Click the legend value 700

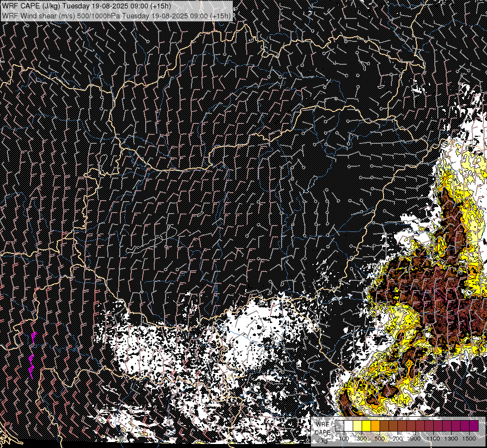point(397,439)
